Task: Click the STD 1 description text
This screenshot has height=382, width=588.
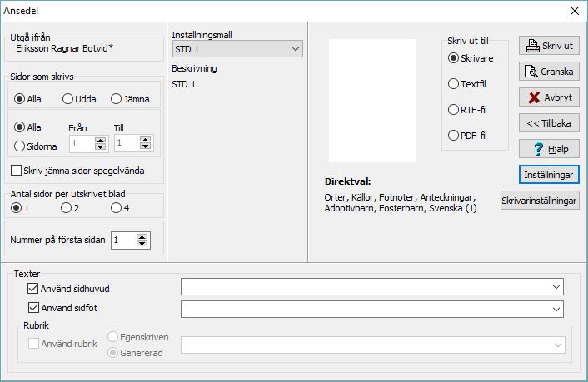Action: click(x=184, y=84)
